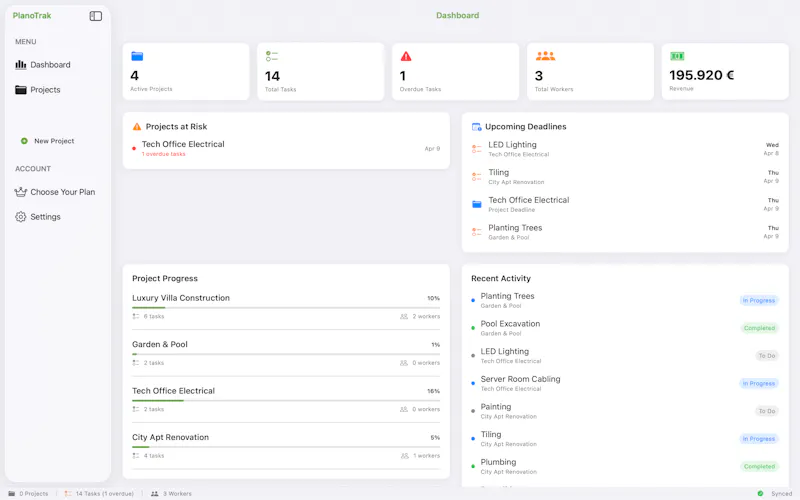800x500 pixels.
Task: Click the task icon beside Tiling deadline
Action: [x=477, y=177]
